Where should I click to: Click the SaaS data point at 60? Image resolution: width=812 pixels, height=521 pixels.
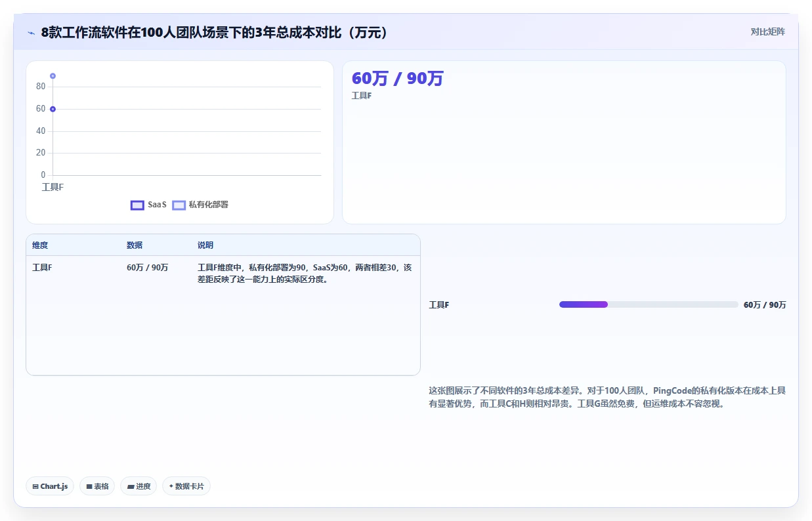click(x=53, y=109)
